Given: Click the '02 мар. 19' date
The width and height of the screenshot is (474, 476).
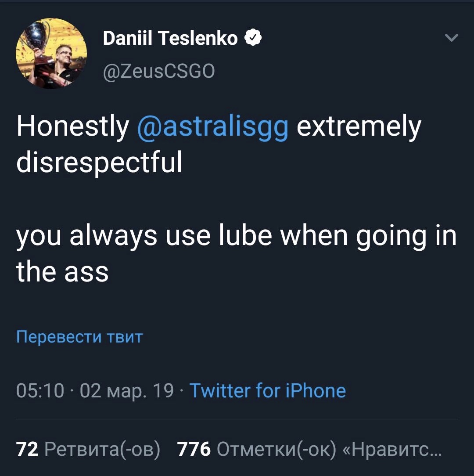Looking at the screenshot, I should pos(126,391).
